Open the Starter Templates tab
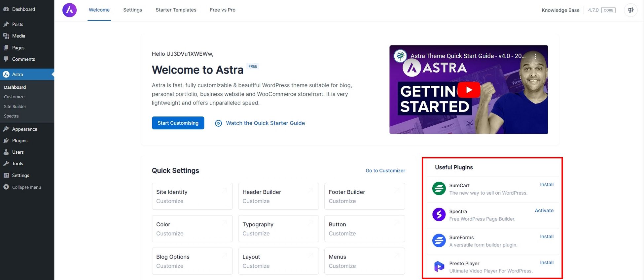The height and width of the screenshot is (280, 644). (x=176, y=10)
